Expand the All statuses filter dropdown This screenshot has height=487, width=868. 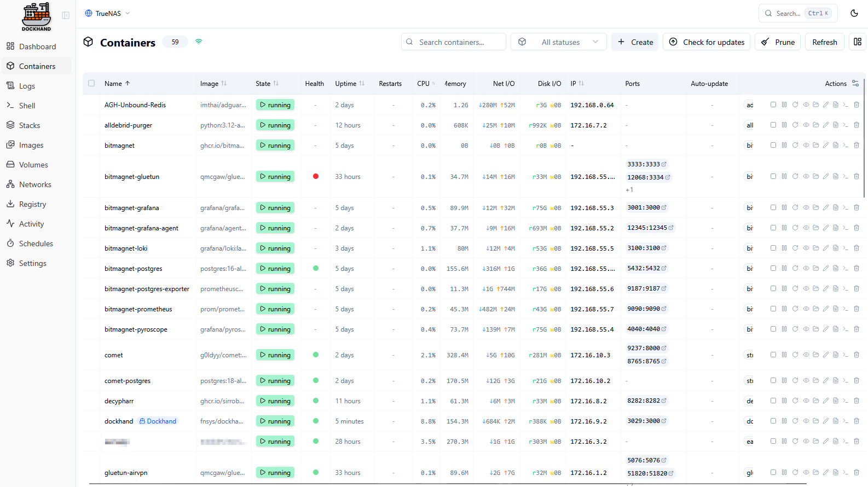point(558,42)
